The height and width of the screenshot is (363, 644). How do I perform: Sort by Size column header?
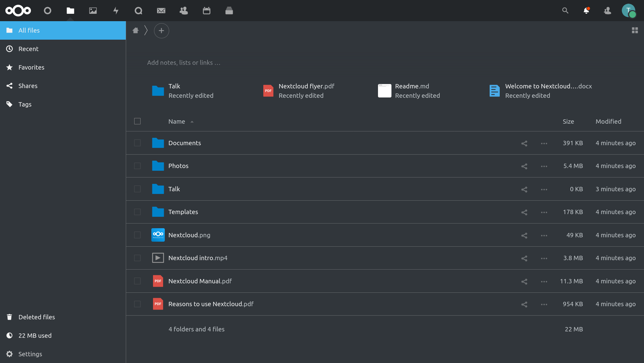click(x=568, y=121)
